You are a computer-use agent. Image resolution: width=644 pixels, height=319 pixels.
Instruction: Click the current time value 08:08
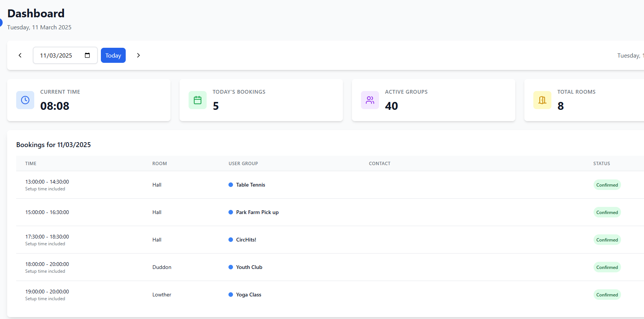(x=55, y=106)
